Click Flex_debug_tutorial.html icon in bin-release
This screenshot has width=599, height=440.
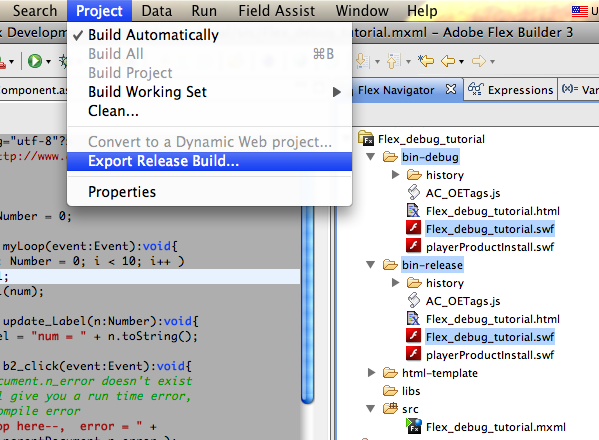(413, 318)
